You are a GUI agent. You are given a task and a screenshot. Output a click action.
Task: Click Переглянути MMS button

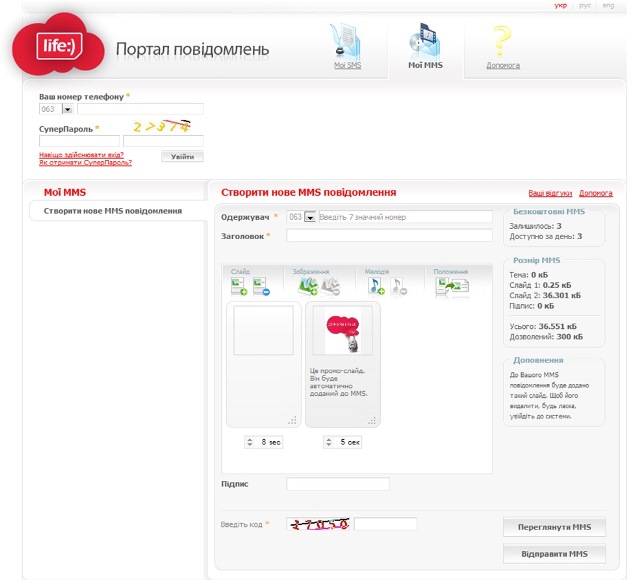pyautogui.click(x=554, y=527)
